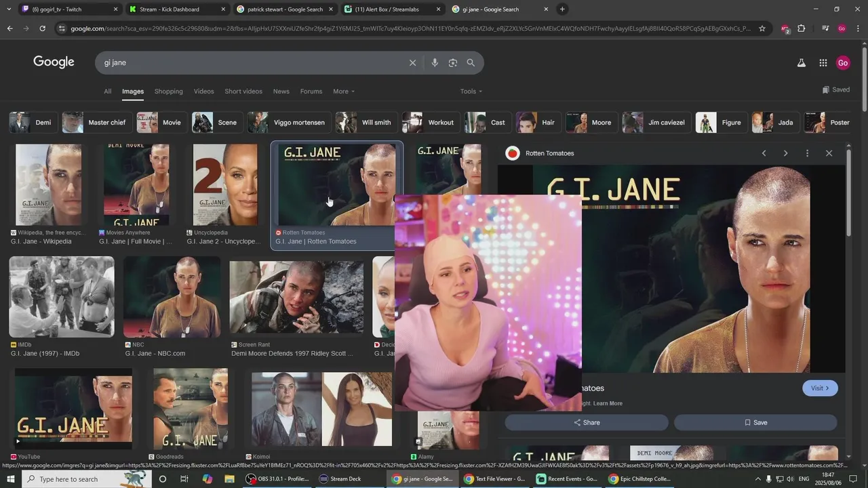Switch to OBS 31.0.1 on the taskbar

tap(278, 479)
